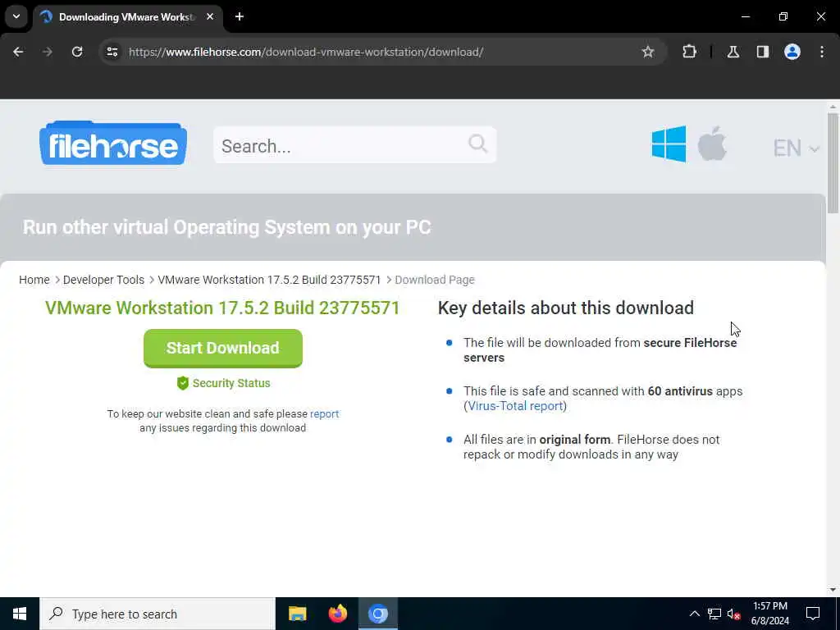
Task: Open Developer Tools breadcrumb
Action: (103, 280)
